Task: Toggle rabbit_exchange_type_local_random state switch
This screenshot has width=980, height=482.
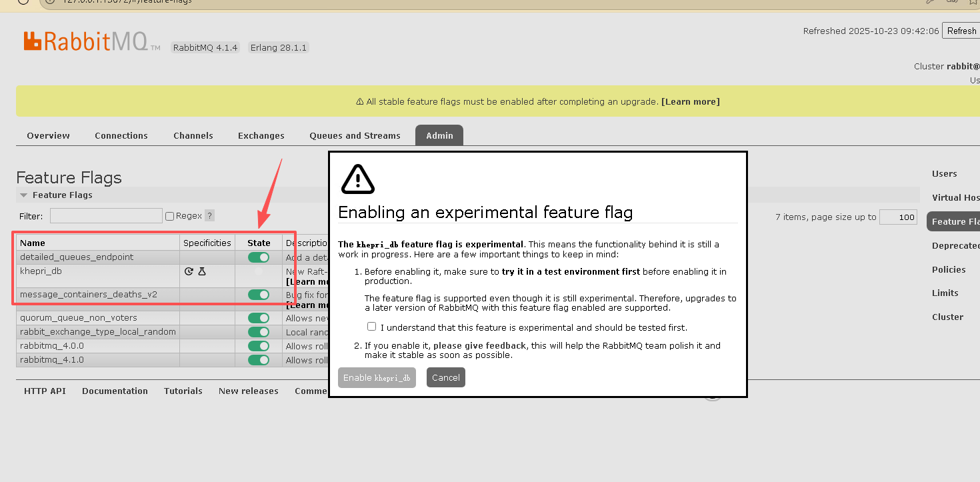Action: point(259,332)
